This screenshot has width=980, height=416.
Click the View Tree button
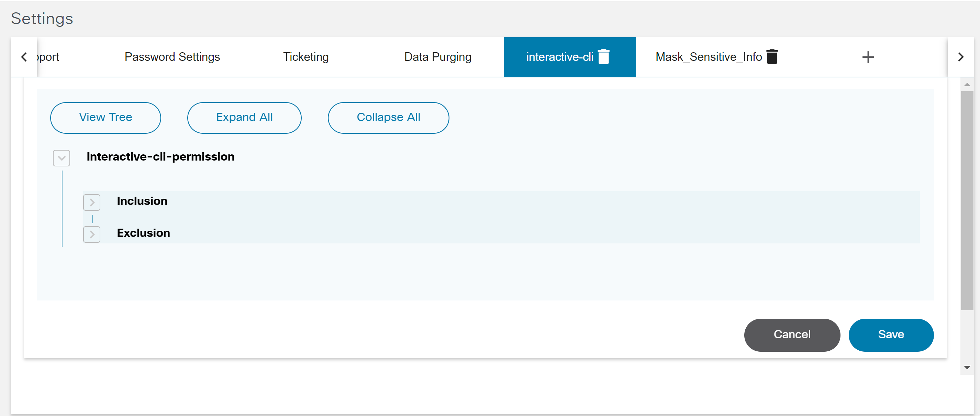pos(105,117)
